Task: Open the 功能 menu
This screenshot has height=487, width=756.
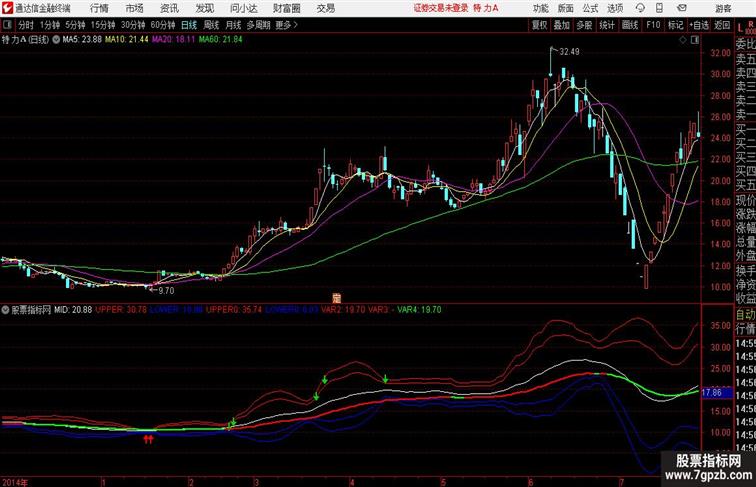Action: coord(540,8)
